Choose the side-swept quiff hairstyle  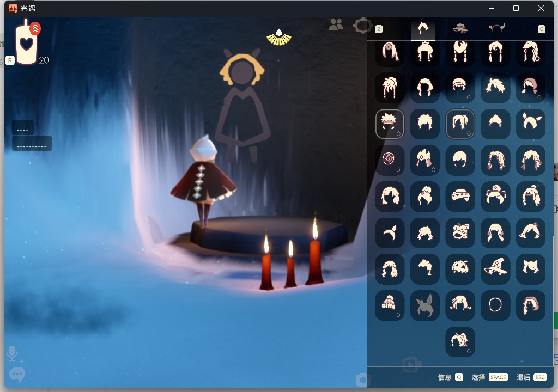pyautogui.click(x=425, y=268)
